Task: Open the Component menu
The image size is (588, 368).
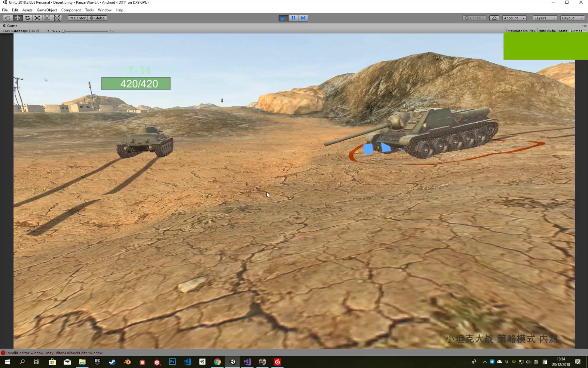Action: pyautogui.click(x=71, y=10)
